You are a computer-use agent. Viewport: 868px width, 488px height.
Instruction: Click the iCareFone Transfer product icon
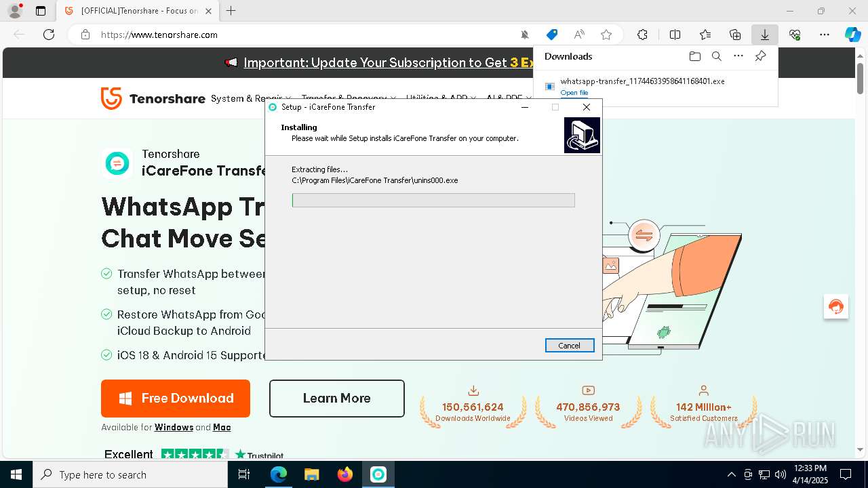[117, 163]
